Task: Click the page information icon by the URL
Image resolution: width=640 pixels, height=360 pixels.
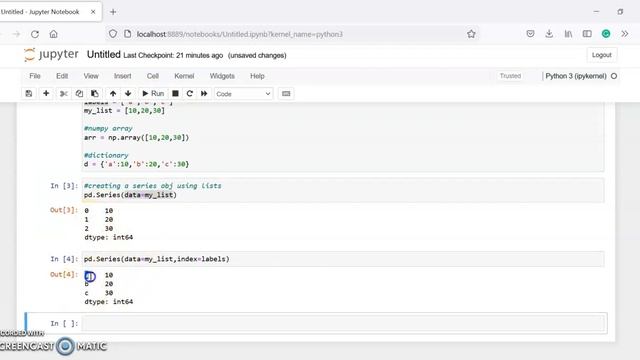Action: point(128,34)
